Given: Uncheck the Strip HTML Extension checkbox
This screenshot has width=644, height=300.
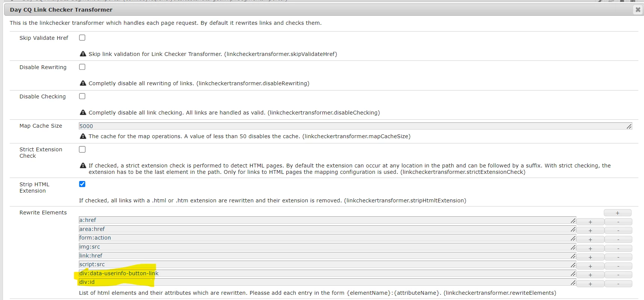Looking at the screenshot, I should coord(82,184).
